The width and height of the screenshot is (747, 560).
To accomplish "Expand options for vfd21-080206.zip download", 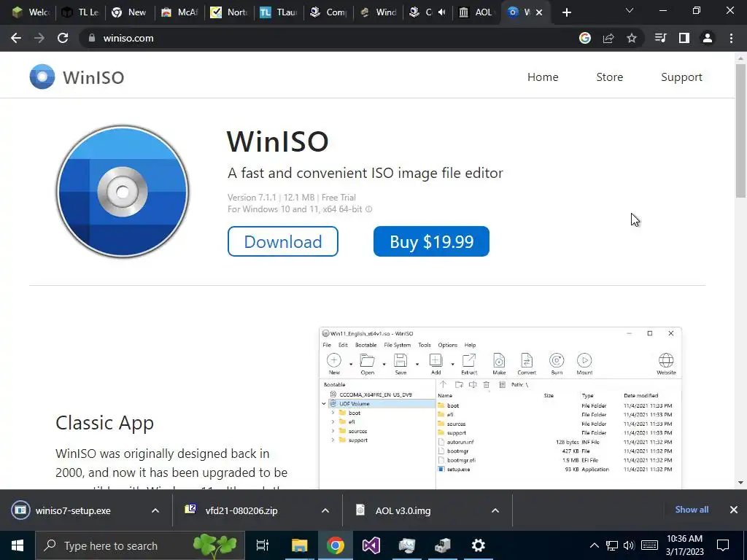I will [325, 510].
